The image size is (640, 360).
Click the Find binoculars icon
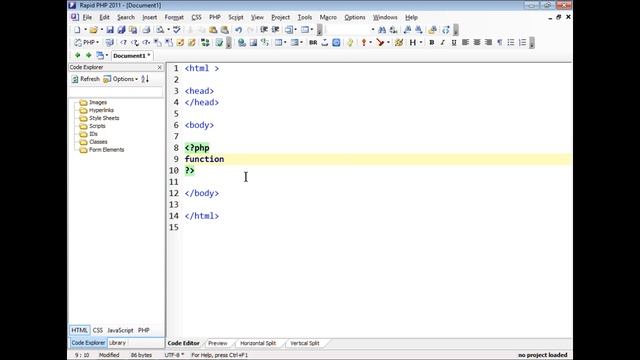[382, 30]
